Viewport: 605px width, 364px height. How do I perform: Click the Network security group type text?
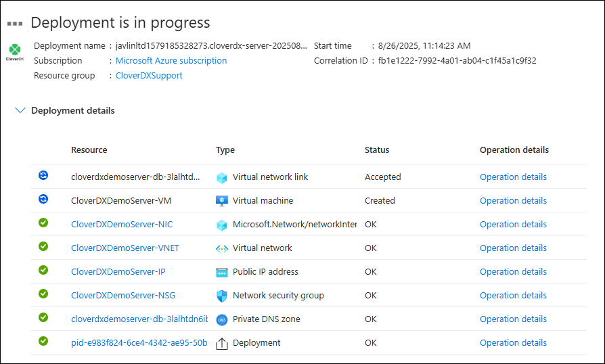click(278, 296)
